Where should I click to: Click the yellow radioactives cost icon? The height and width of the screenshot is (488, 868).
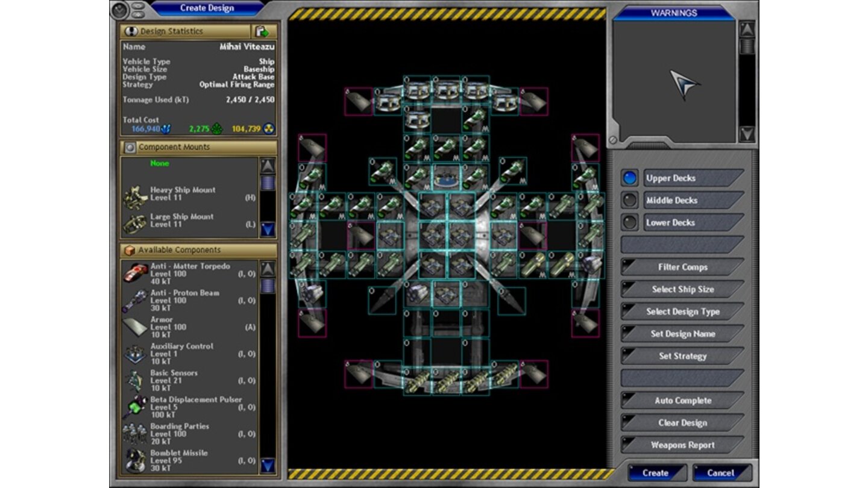point(269,128)
